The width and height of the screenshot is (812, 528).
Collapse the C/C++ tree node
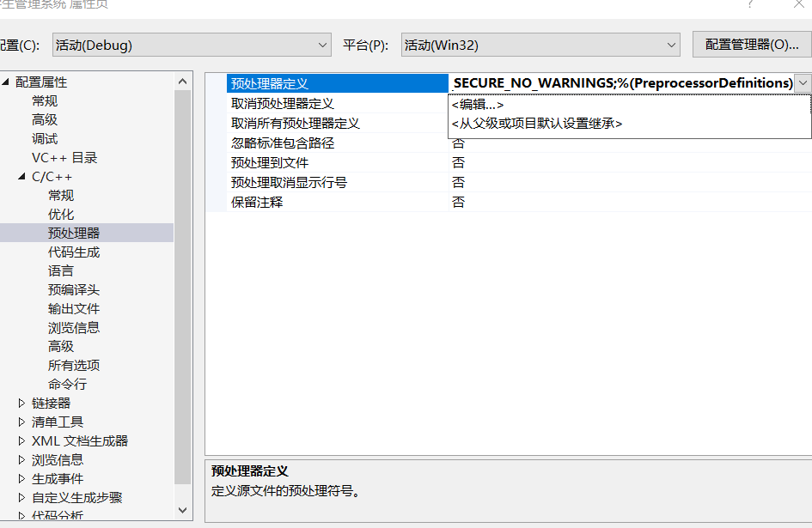[21, 177]
